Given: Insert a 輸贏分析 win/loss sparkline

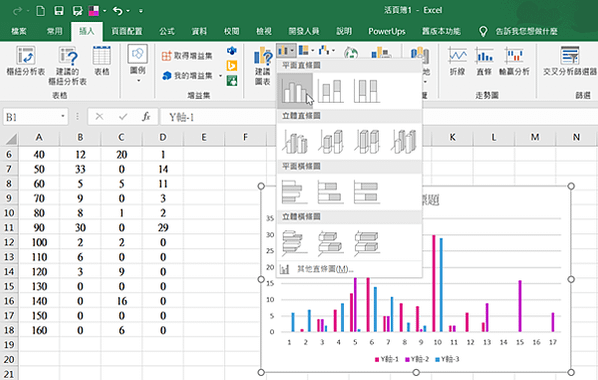Looking at the screenshot, I should click(x=514, y=61).
